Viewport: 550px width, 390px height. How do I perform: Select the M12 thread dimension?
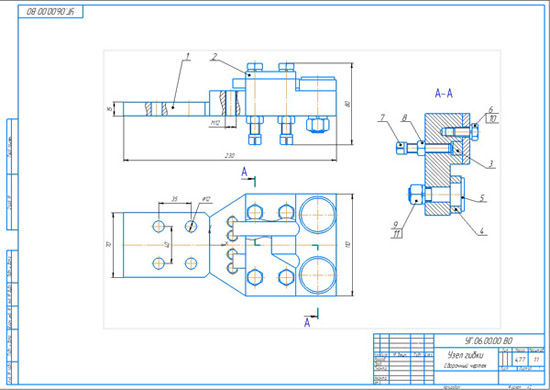click(x=215, y=123)
